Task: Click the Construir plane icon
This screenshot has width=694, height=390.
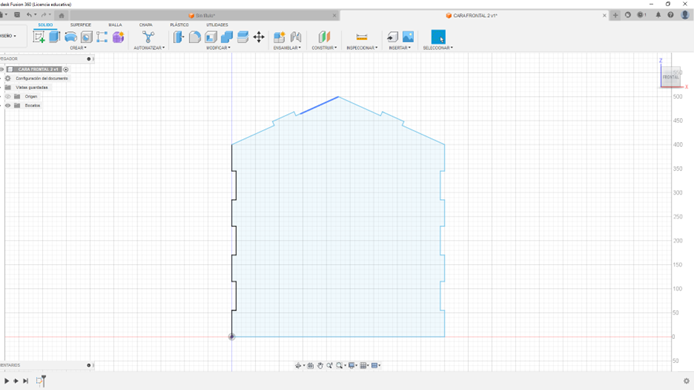Action: click(324, 37)
